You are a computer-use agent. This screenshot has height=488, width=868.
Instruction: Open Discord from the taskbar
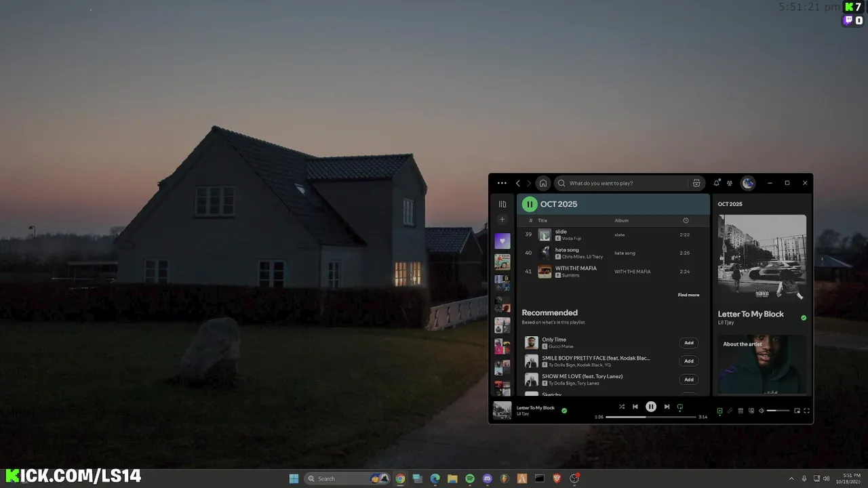click(487, 479)
